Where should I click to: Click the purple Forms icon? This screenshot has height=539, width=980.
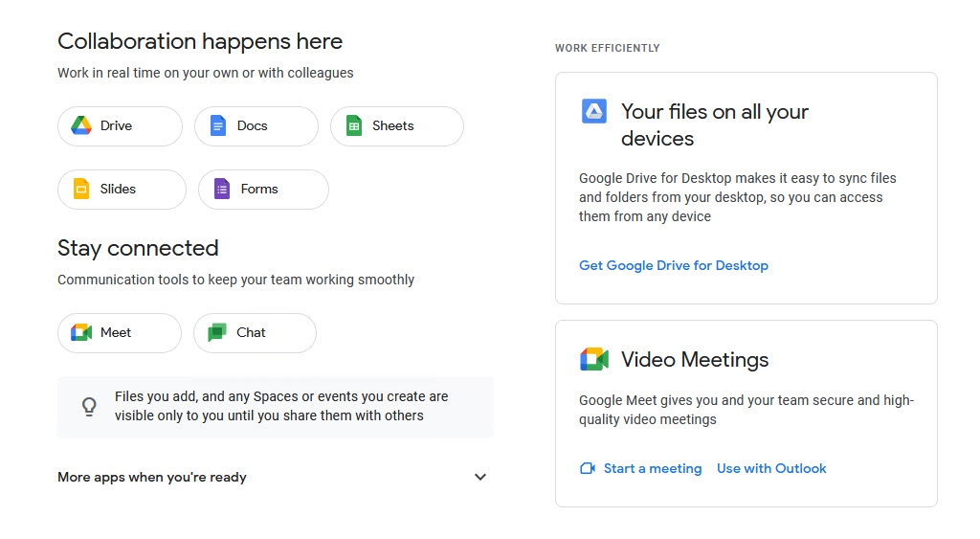[x=222, y=189]
